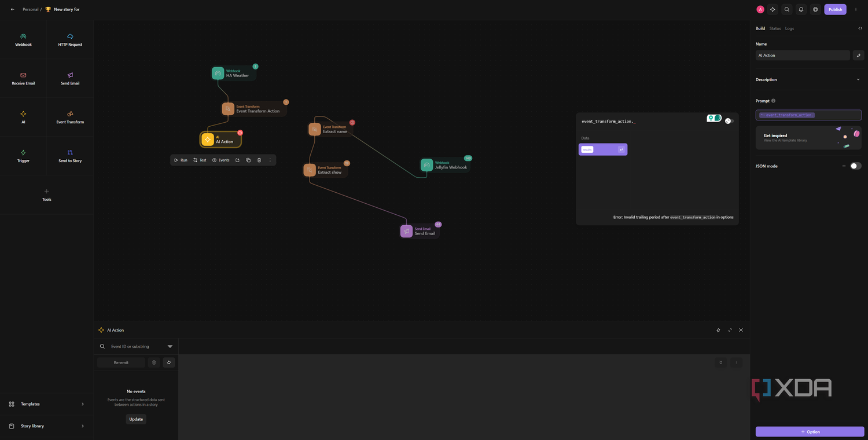This screenshot has width=868, height=440.
Task: Click the magic wand beside Name field
Action: pyautogui.click(x=859, y=55)
